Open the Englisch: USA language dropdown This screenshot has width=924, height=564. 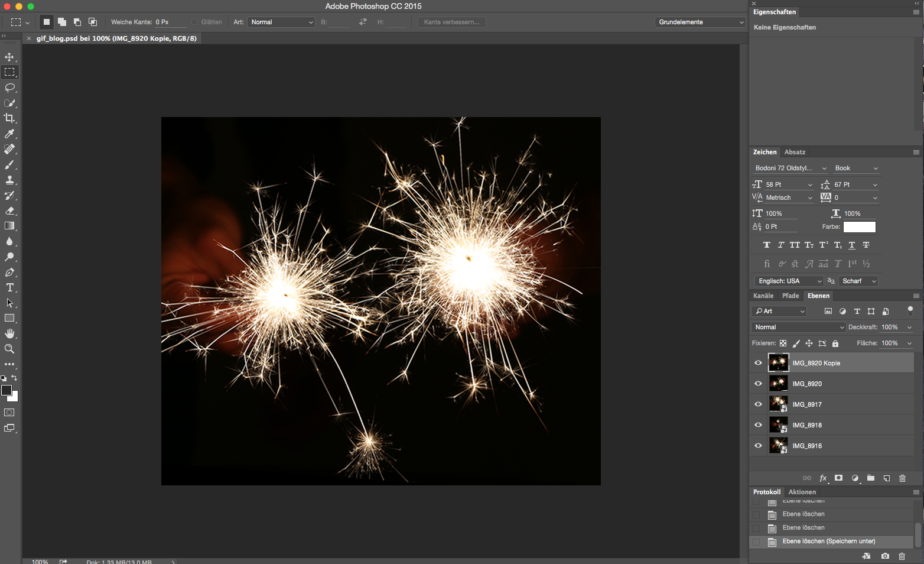pyautogui.click(x=789, y=281)
